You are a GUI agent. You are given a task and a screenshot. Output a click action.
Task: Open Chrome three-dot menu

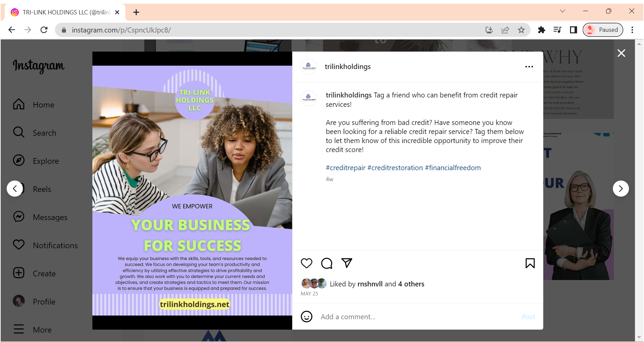632,30
